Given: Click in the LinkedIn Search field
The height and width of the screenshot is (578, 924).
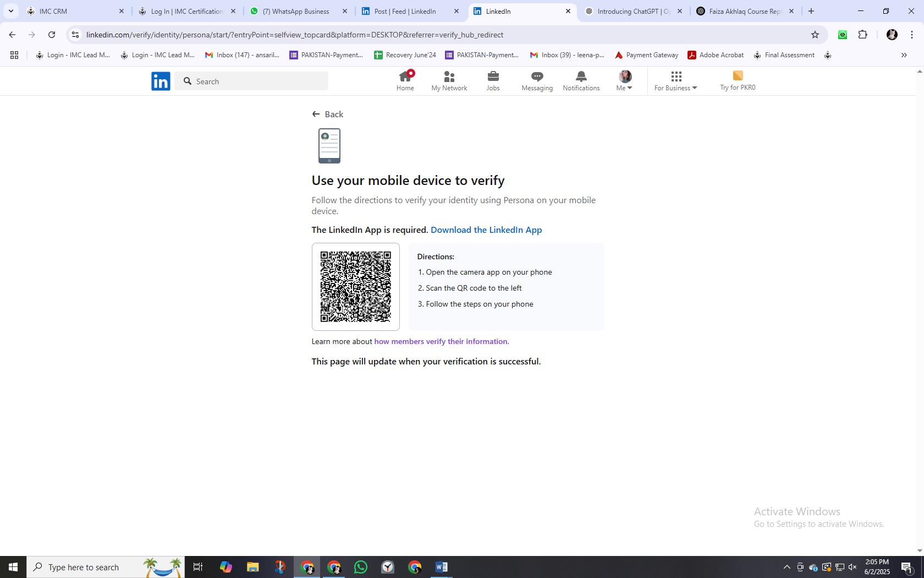Looking at the screenshot, I should (252, 81).
